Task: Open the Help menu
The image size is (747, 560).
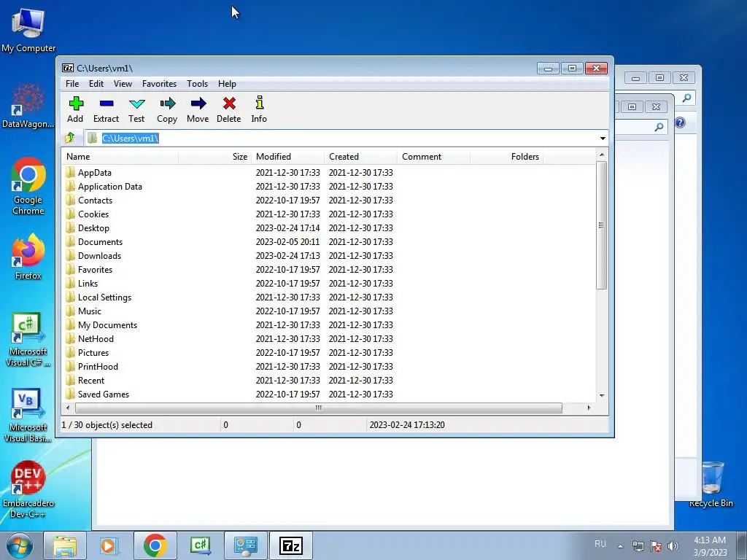Action: tap(228, 84)
